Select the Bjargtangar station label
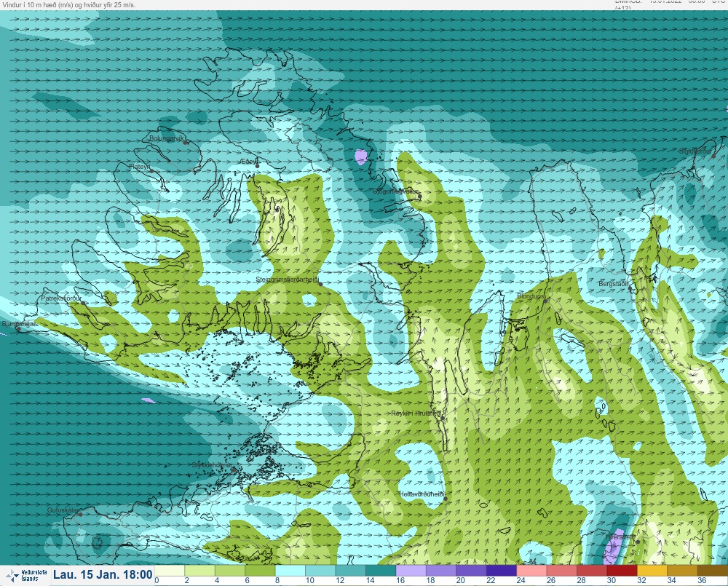Viewport: 728px width, 586px height. click(x=19, y=324)
